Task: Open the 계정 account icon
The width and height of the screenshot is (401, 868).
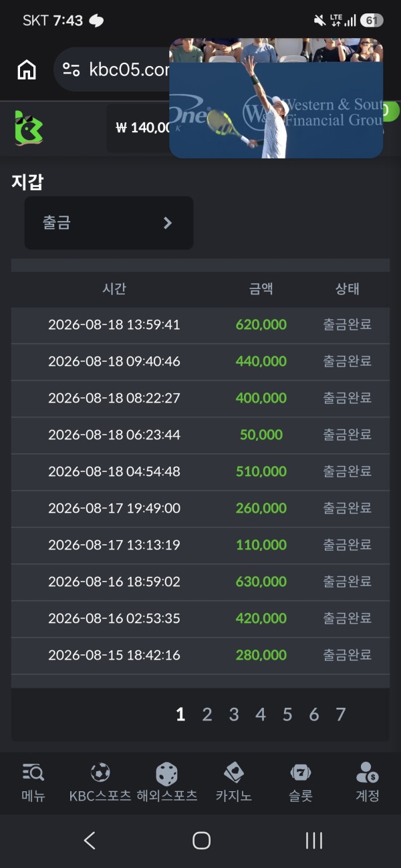Action: pos(367,773)
